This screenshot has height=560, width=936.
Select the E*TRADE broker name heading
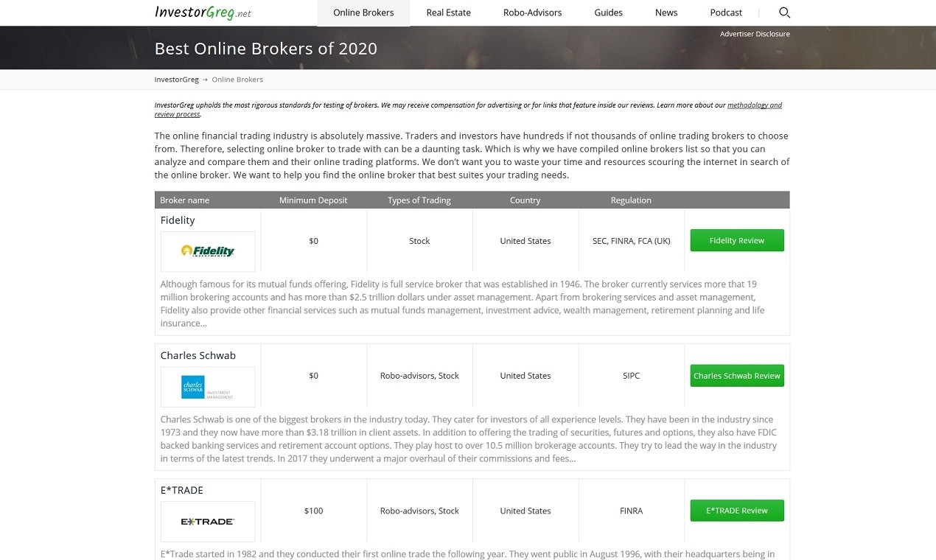[182, 490]
